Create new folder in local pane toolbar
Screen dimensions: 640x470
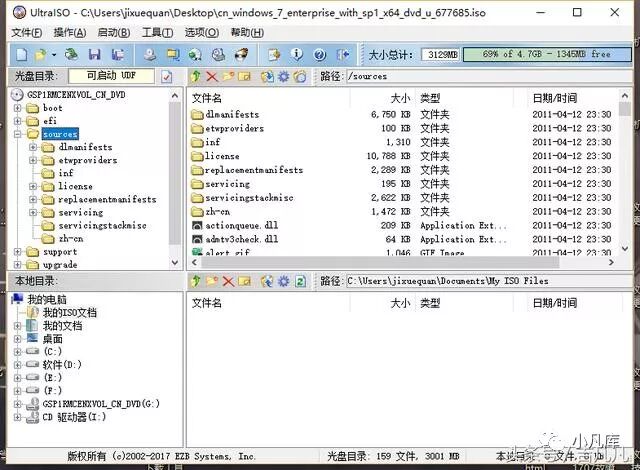(x=212, y=281)
